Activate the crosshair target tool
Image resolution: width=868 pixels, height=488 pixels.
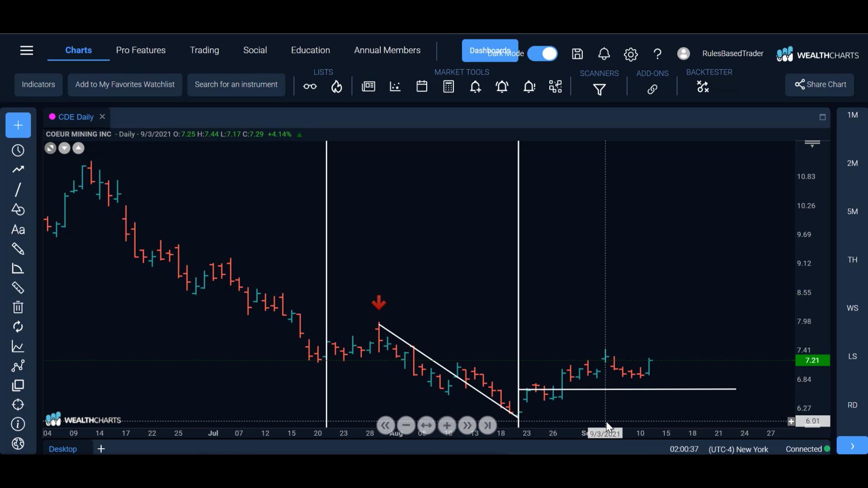click(18, 405)
